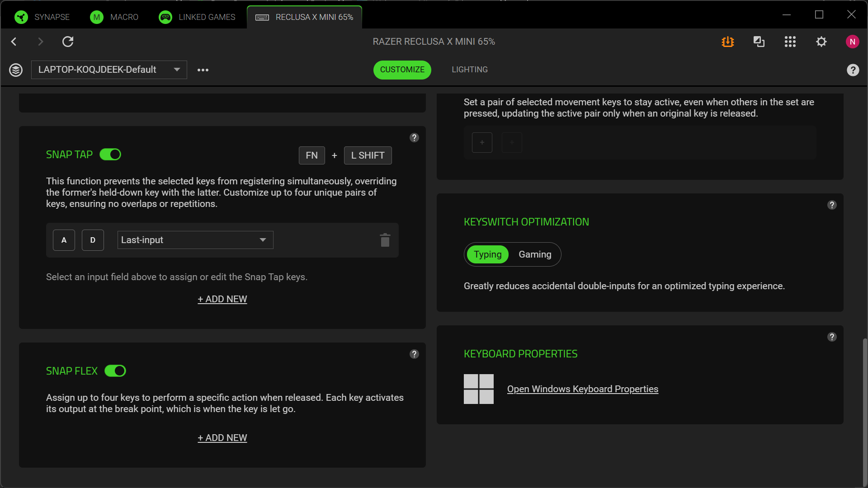
Task: Click the profile layers icon
Action: pos(16,70)
